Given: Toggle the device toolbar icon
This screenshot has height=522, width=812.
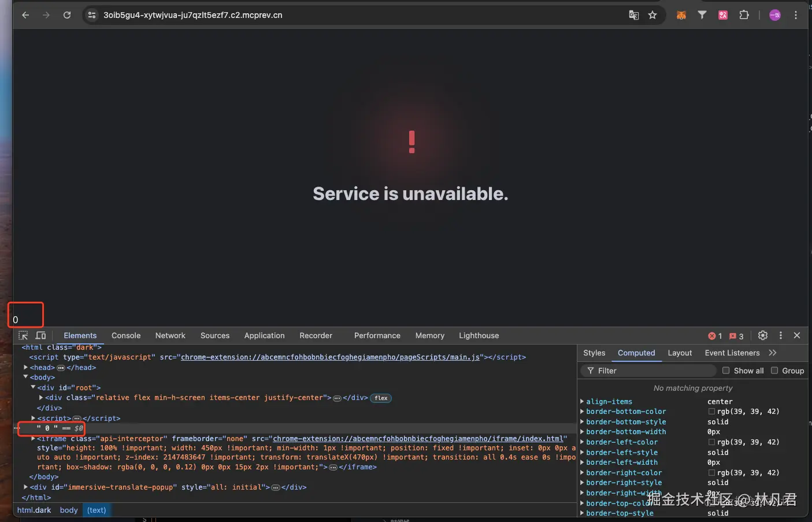Looking at the screenshot, I should (40, 335).
